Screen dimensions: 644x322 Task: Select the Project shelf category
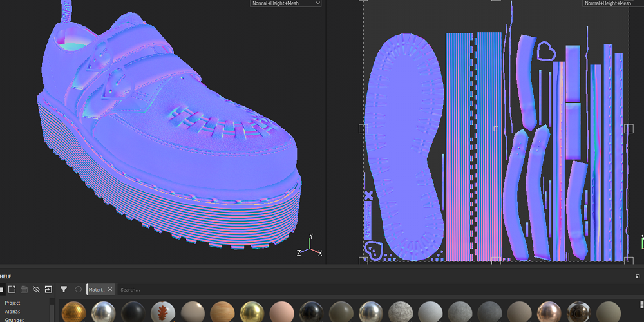click(12, 303)
